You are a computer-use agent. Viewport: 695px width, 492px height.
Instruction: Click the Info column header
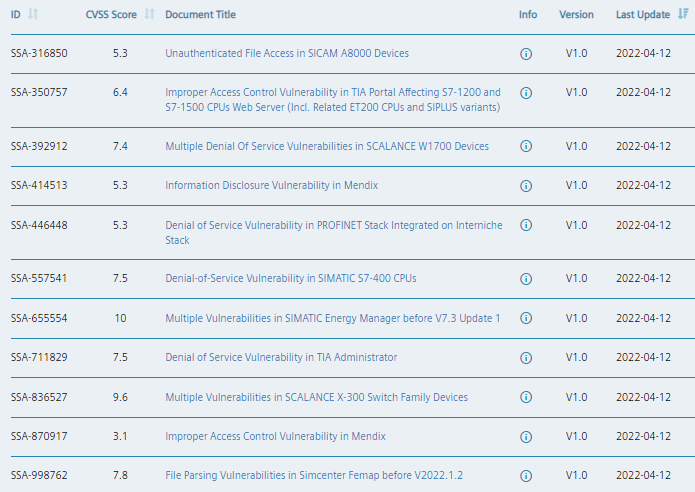click(528, 15)
